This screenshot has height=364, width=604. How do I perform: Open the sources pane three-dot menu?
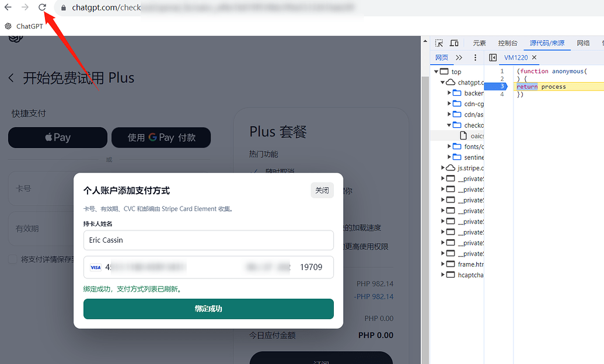click(476, 58)
